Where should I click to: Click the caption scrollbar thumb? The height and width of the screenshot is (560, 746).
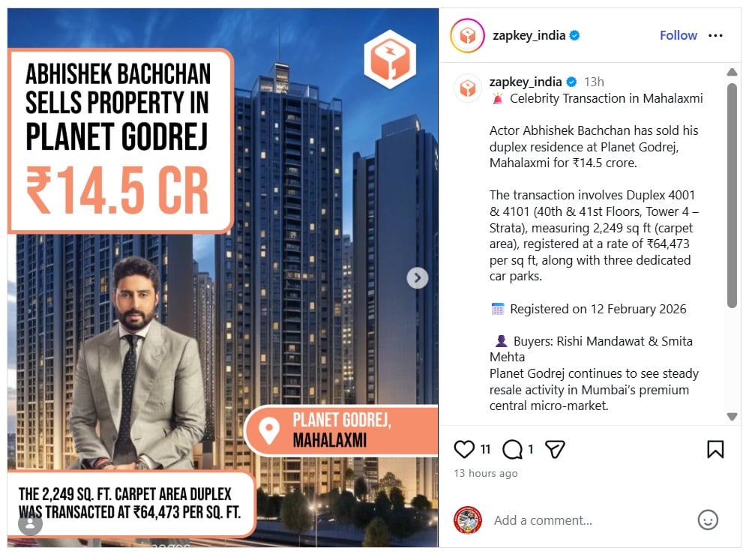click(732, 195)
